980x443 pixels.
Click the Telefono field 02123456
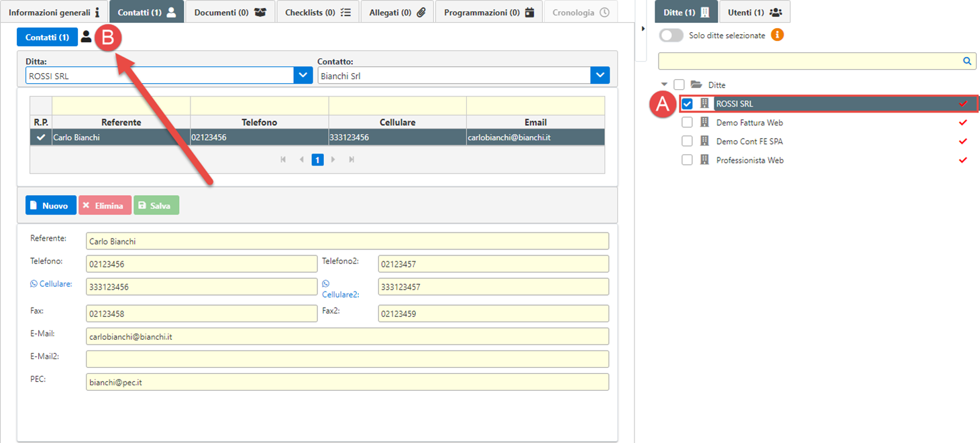pyautogui.click(x=201, y=264)
